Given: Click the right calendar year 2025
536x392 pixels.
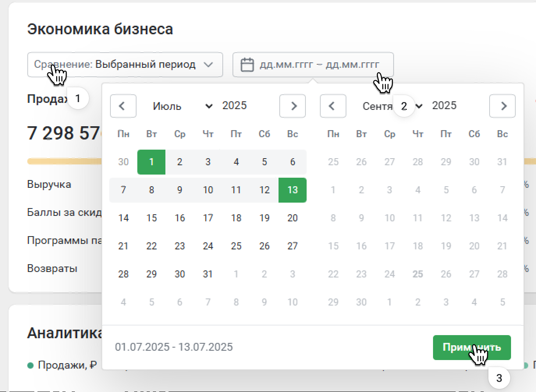Looking at the screenshot, I should (444, 106).
